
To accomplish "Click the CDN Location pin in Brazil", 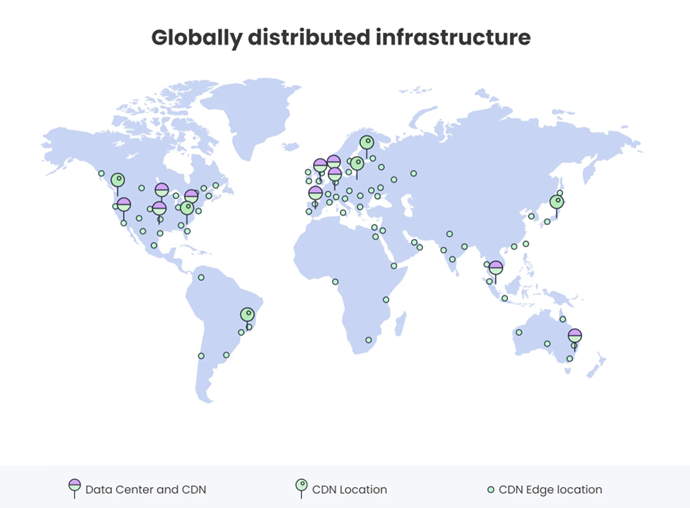I will click(247, 315).
